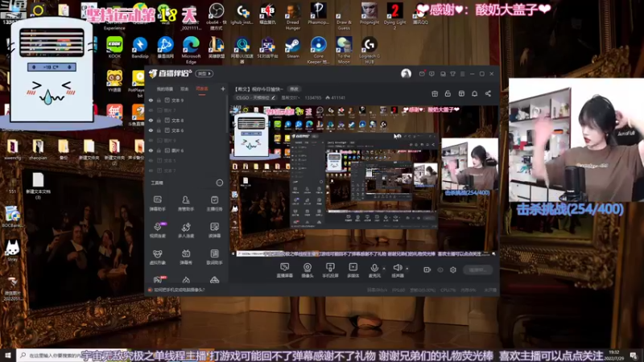Switch to the 我的场景 scenes tab

tap(165, 88)
